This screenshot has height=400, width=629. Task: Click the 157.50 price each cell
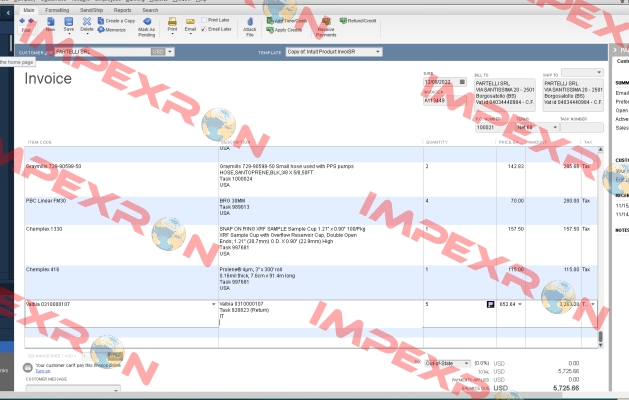[515, 229]
